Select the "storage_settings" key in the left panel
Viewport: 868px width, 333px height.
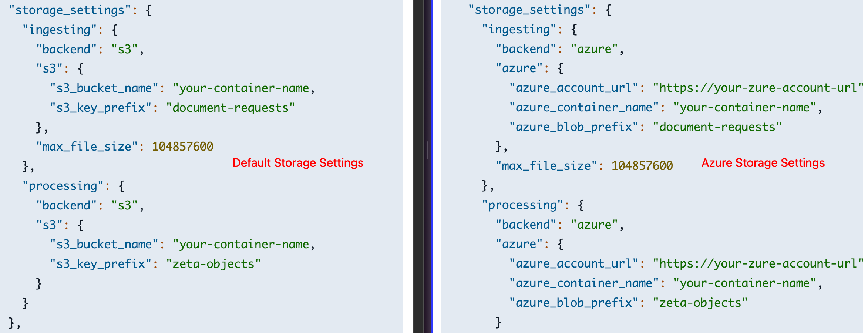70,10
